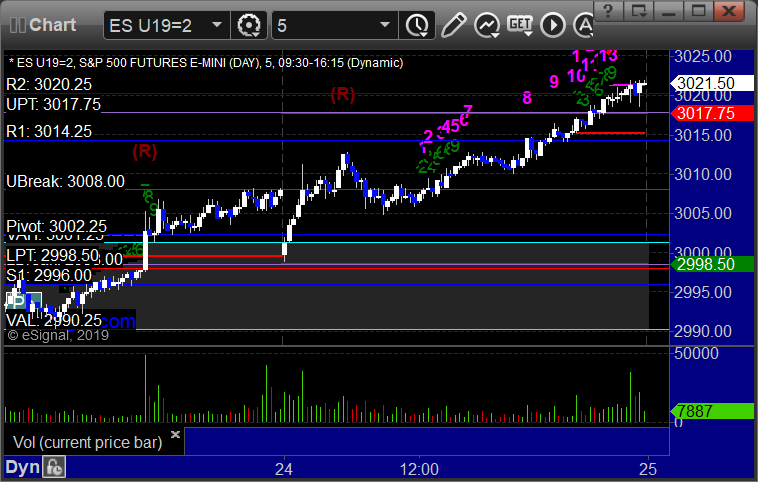Click the magenta count number 9
This screenshot has width=758, height=482.
(554, 82)
